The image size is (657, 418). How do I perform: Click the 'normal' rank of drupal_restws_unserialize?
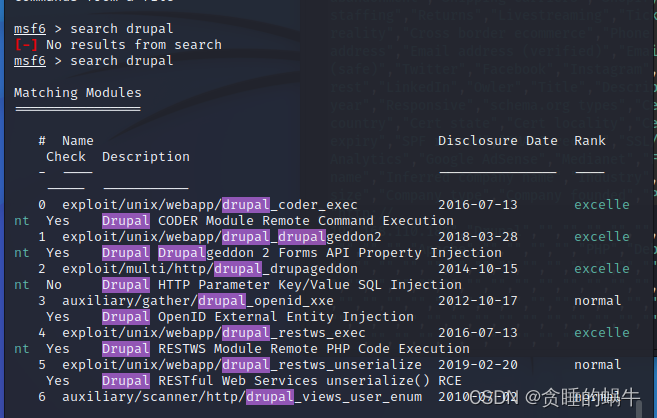[598, 365]
